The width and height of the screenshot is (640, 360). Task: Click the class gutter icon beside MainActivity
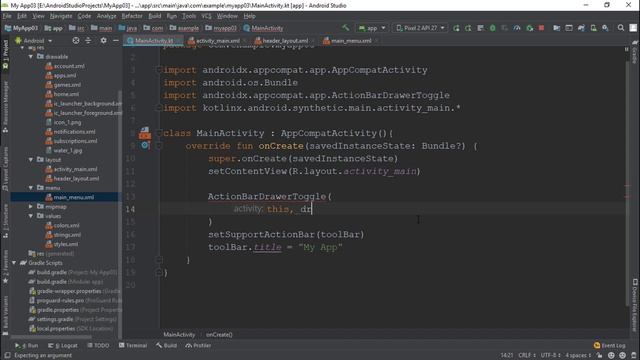[x=145, y=133]
